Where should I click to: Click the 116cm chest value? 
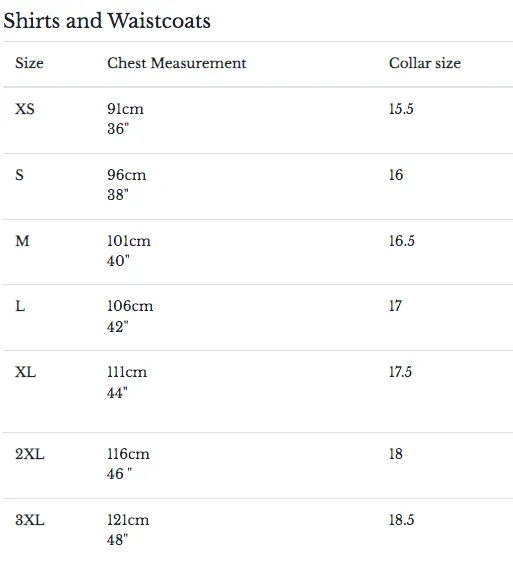coord(128,454)
